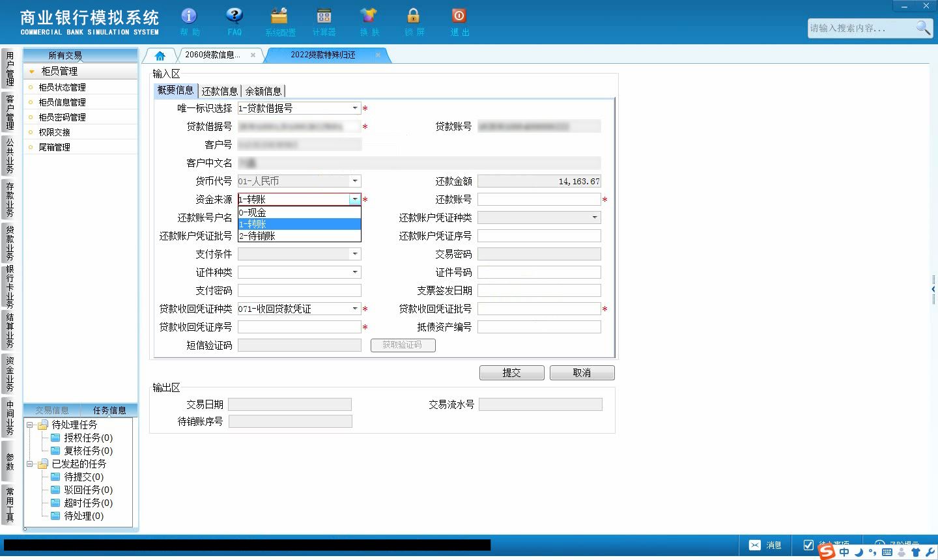Viewport: 938px width, 560px height.
Task: Open the IME soft keyboard icon
Action: [x=887, y=552]
